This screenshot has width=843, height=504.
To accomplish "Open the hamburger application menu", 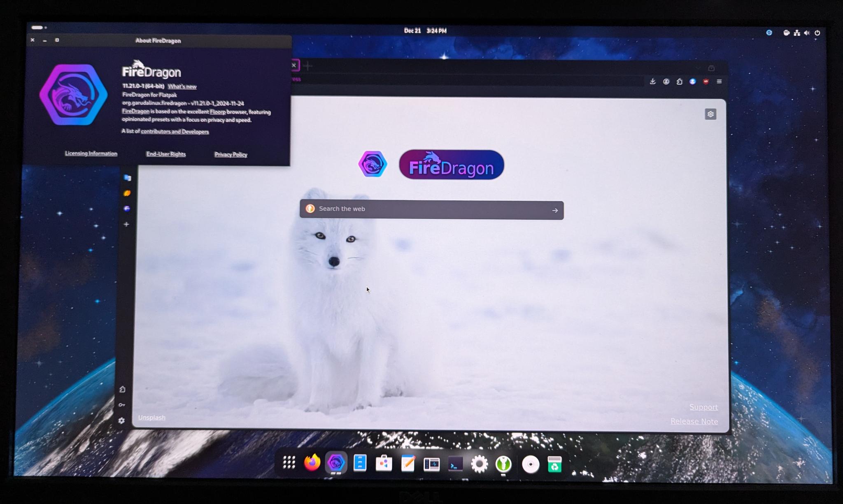I will click(x=719, y=81).
